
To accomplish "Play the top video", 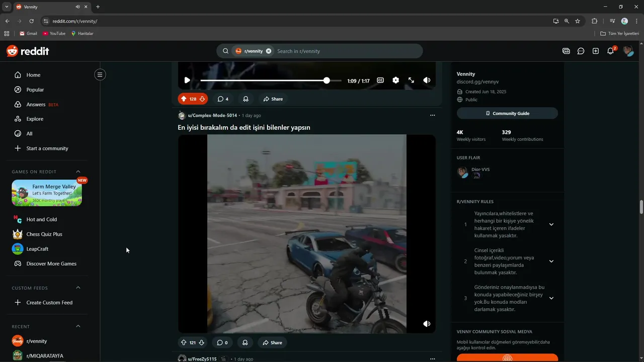I will point(187,80).
